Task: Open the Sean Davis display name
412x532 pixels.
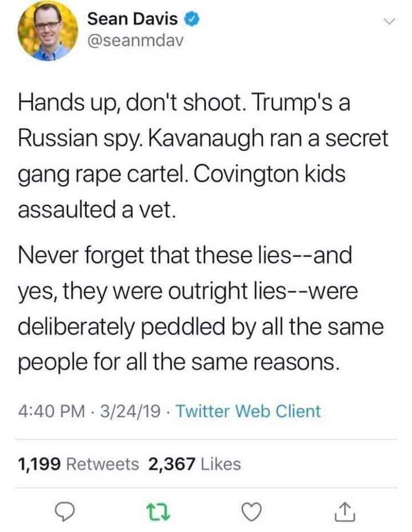Action: 132,20
